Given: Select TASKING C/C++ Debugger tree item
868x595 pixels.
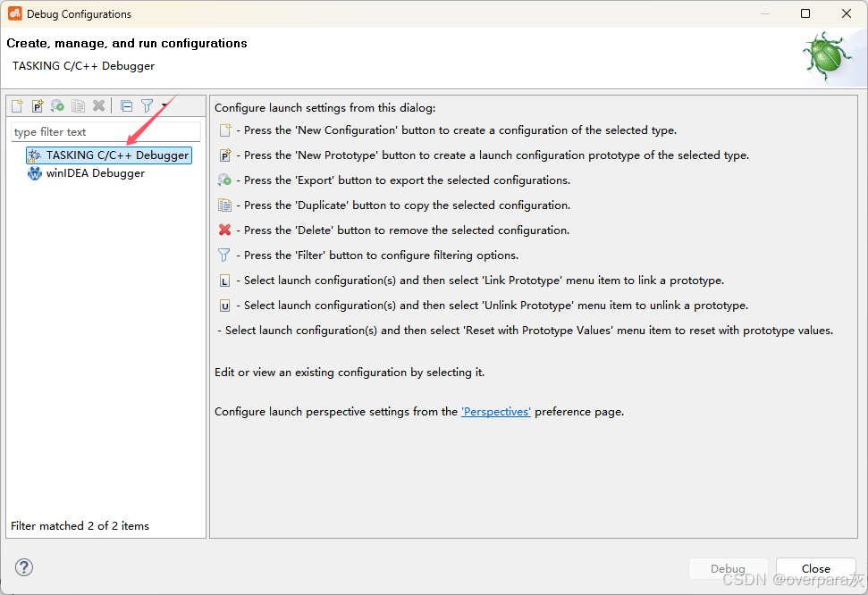Looking at the screenshot, I should (109, 155).
